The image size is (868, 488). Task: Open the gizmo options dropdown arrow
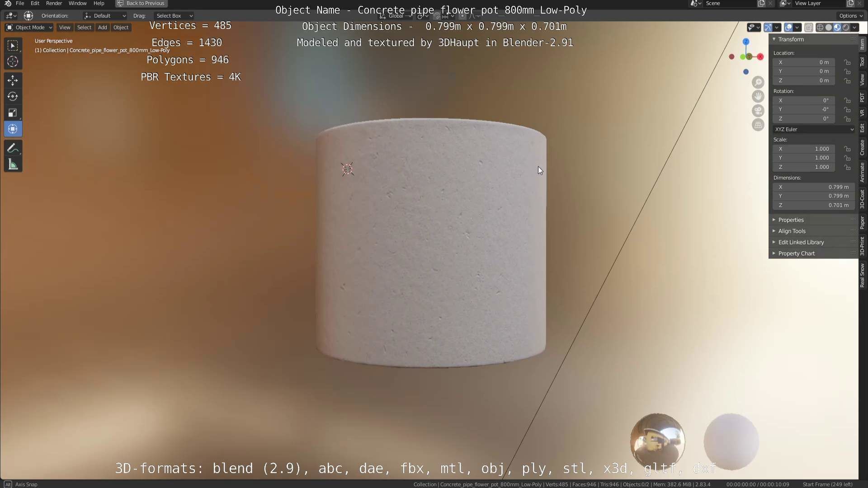[777, 28]
